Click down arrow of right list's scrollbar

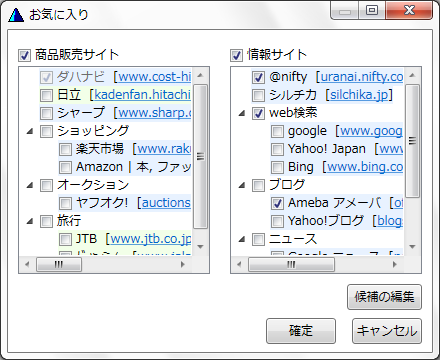(x=412, y=247)
